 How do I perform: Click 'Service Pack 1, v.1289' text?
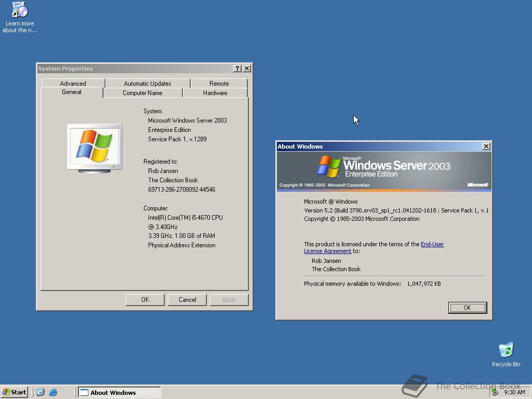[x=177, y=139]
